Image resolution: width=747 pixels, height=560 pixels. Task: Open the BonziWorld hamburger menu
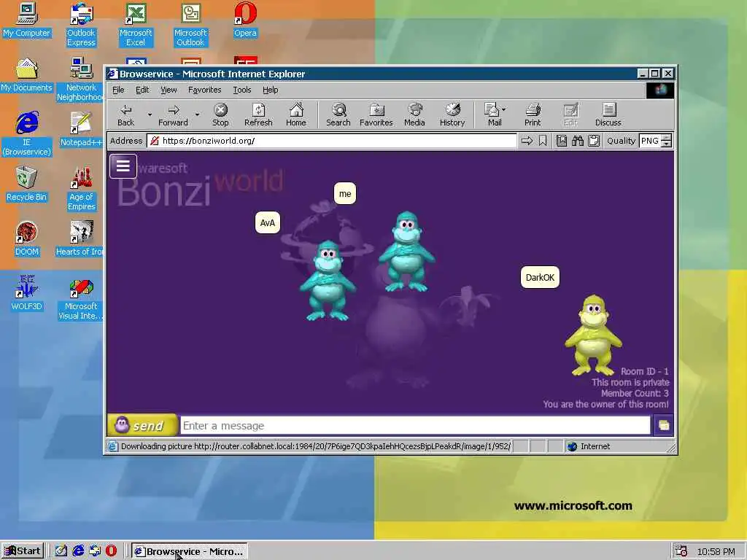coord(123,166)
